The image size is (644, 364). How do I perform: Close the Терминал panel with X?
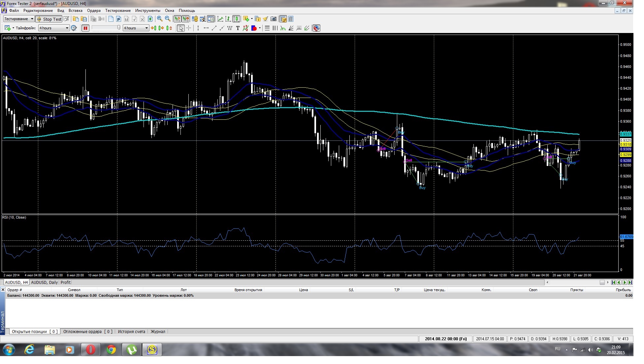(x=3, y=290)
